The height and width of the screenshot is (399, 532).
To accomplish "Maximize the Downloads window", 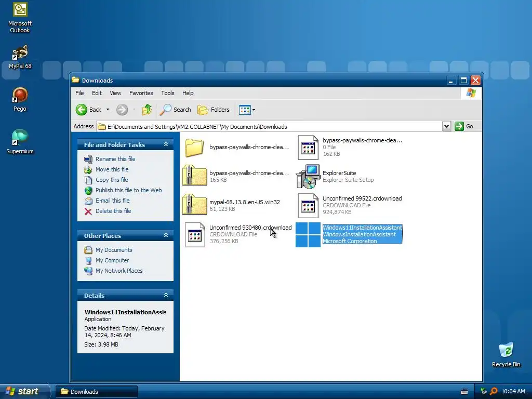I will pyautogui.click(x=463, y=81).
